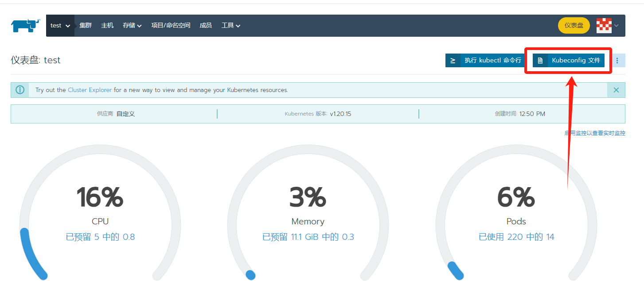Dismiss the Cluster Explorer banner
Screen dimensions: 644x281
point(616,90)
